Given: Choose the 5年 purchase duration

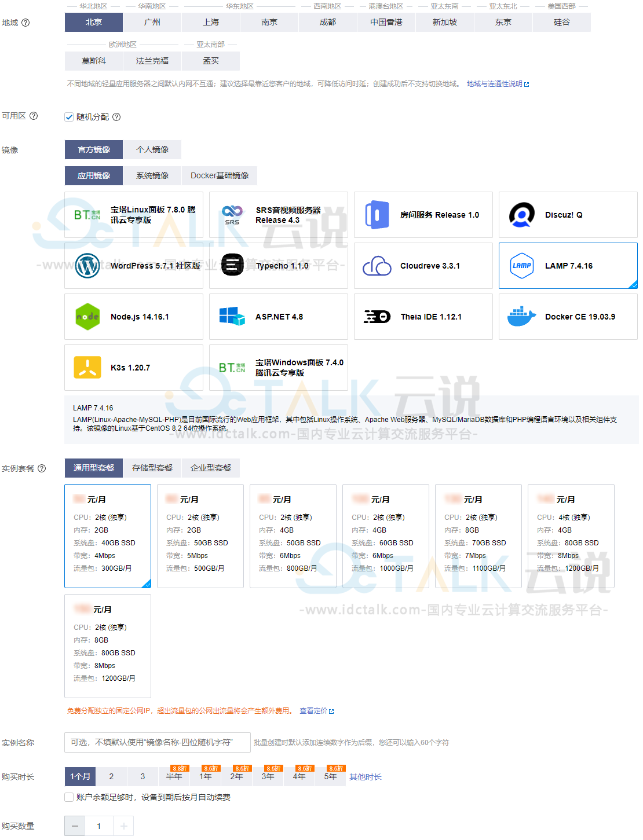Looking at the screenshot, I should (x=330, y=776).
